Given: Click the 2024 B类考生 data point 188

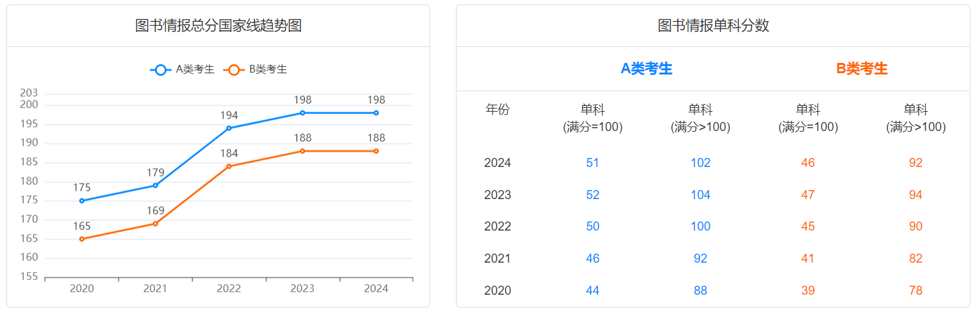Looking at the screenshot, I should click(x=376, y=151).
